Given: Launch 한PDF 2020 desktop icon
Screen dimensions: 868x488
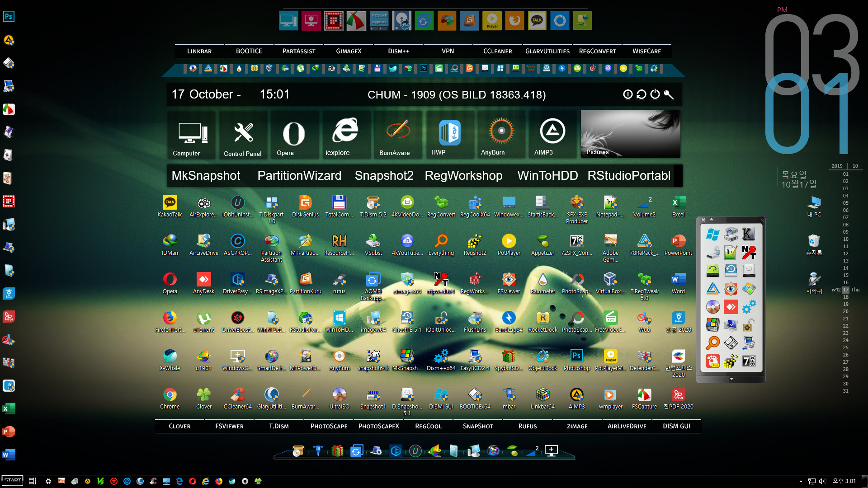Looking at the screenshot, I should [678, 398].
